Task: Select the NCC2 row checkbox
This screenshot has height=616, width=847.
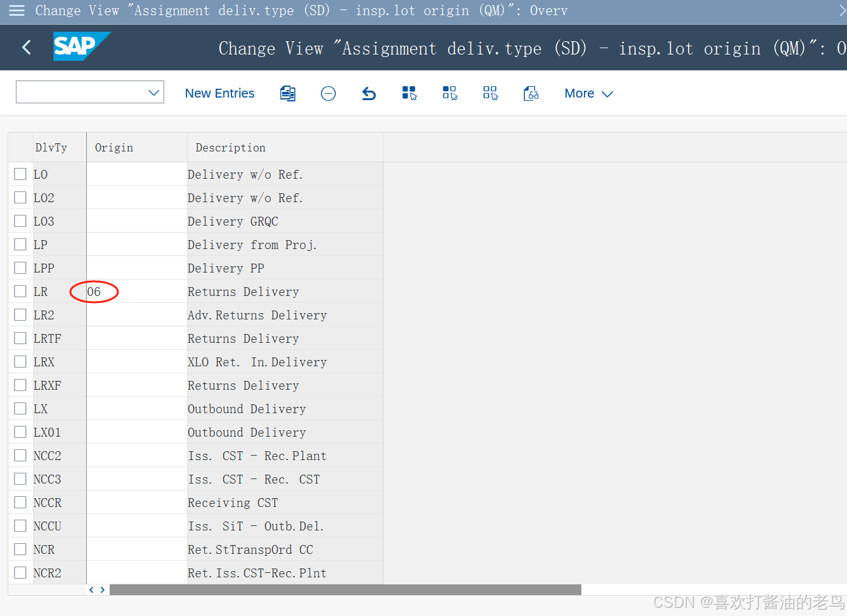Action: [20, 455]
